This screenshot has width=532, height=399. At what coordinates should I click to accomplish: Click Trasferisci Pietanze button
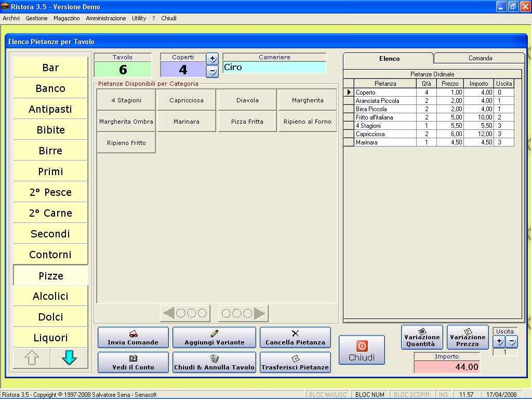(295, 362)
